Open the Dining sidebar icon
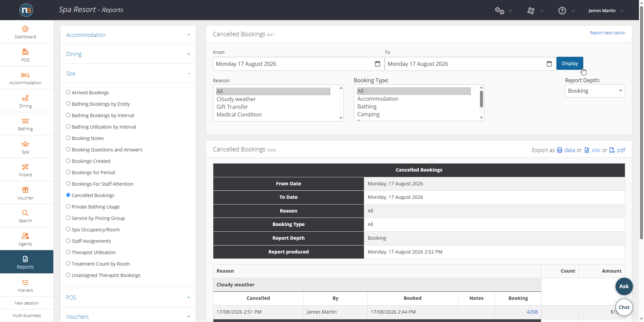 pos(25,98)
